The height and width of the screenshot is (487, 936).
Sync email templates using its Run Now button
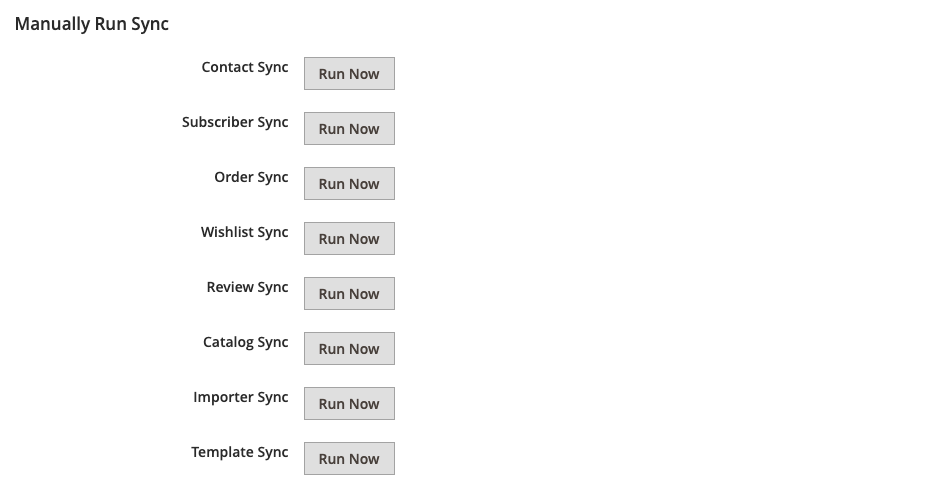coord(349,458)
